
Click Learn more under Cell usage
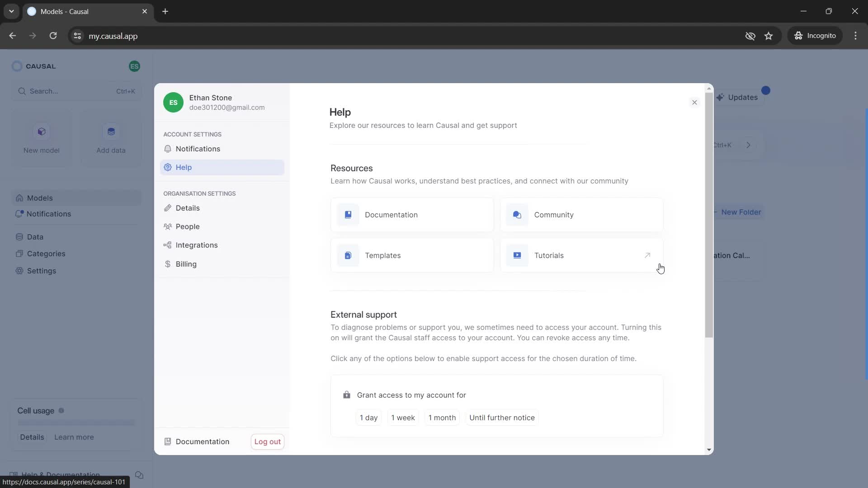click(x=74, y=437)
